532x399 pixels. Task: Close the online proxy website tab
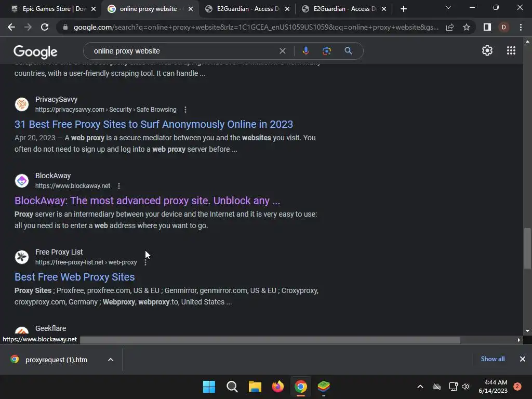pyautogui.click(x=191, y=9)
